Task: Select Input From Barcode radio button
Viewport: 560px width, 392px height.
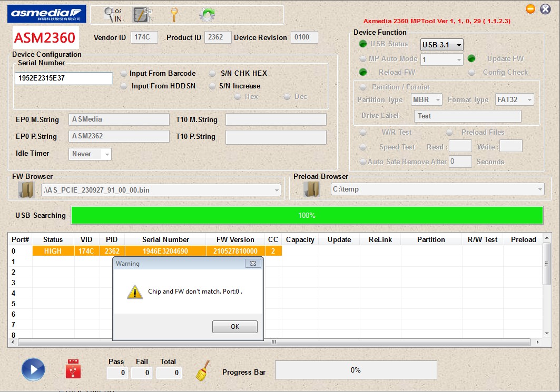Action: point(124,74)
